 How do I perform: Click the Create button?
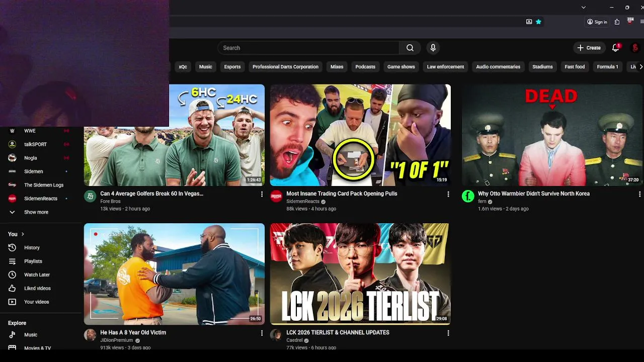tap(589, 48)
